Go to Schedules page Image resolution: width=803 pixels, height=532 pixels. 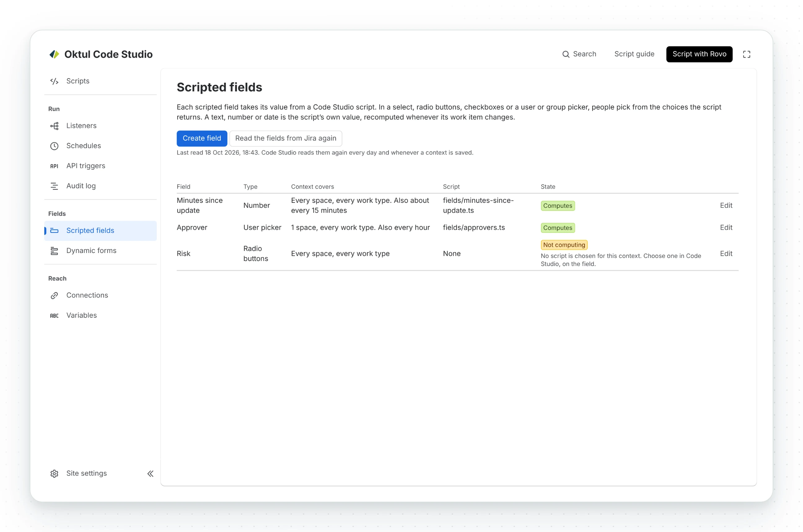100,146
